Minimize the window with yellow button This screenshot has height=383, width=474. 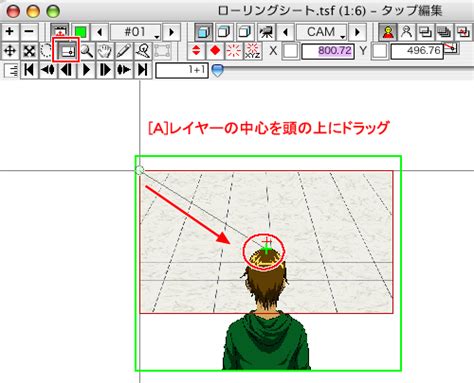(33, 12)
